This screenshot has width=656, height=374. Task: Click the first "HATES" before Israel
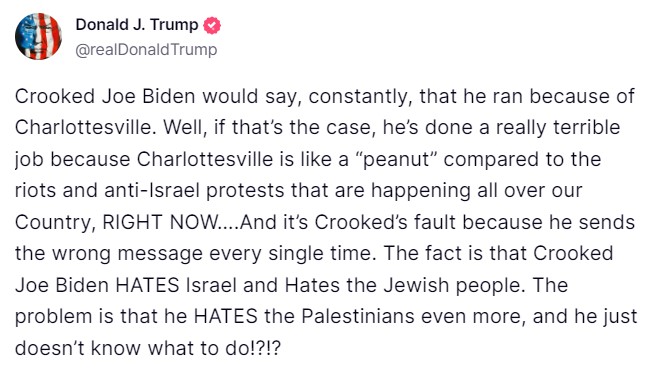147,285
